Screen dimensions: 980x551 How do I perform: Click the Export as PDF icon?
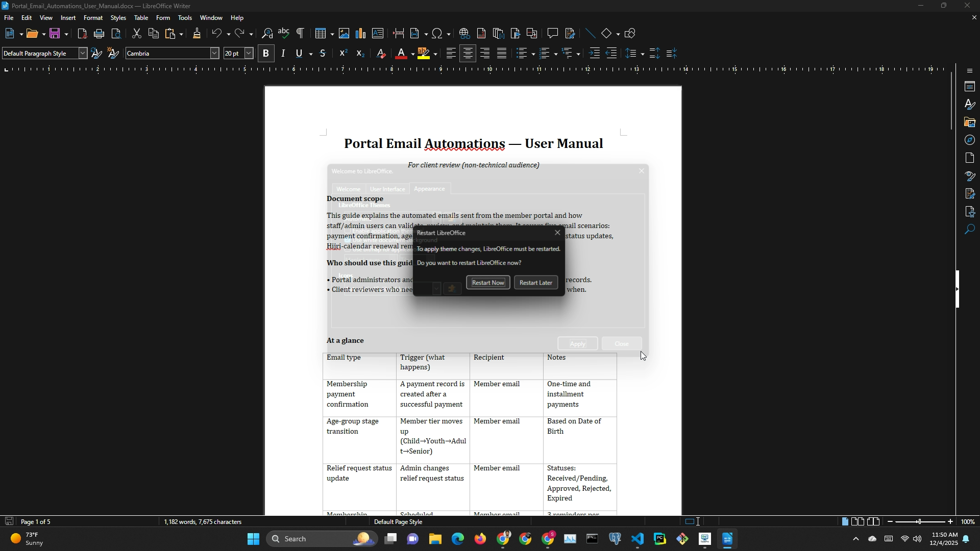[82, 34]
